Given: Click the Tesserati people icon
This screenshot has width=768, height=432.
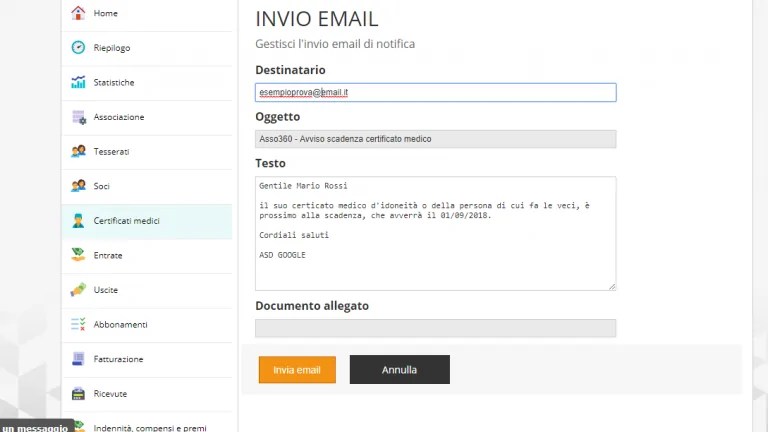Looking at the screenshot, I should click(x=78, y=151).
